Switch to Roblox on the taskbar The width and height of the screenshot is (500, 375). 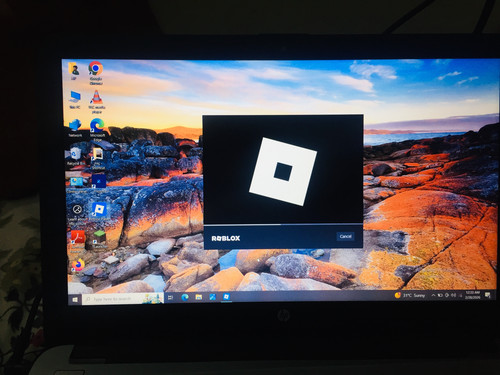point(226,297)
